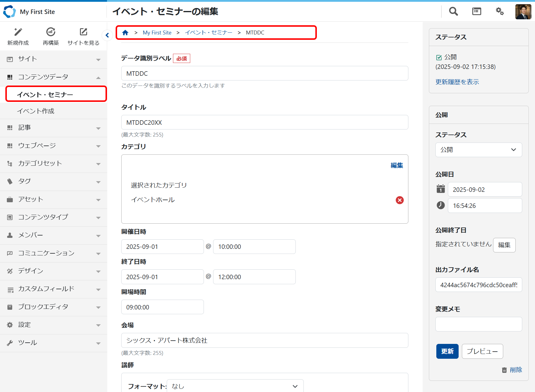Click the 新規作成 pencil icon
The width and height of the screenshot is (535, 392).
pos(18,32)
